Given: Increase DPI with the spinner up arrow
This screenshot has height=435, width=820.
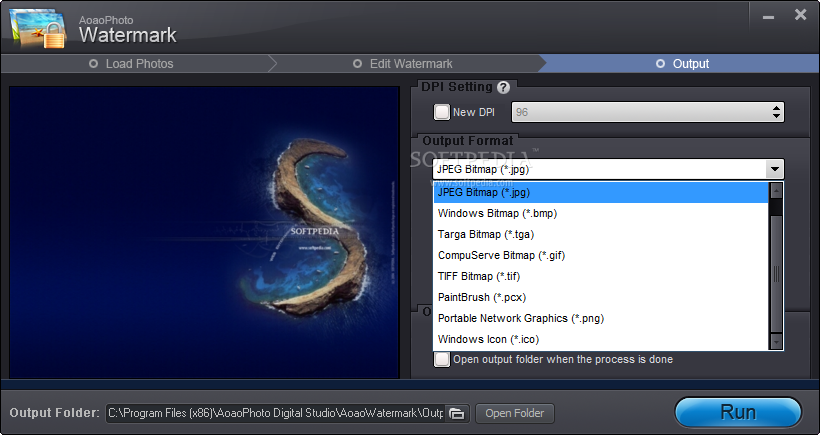Looking at the screenshot, I should click(x=776, y=108).
